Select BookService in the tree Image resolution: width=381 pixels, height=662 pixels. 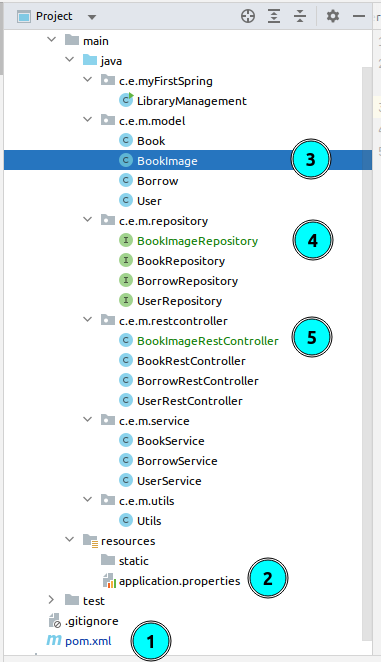point(171,441)
